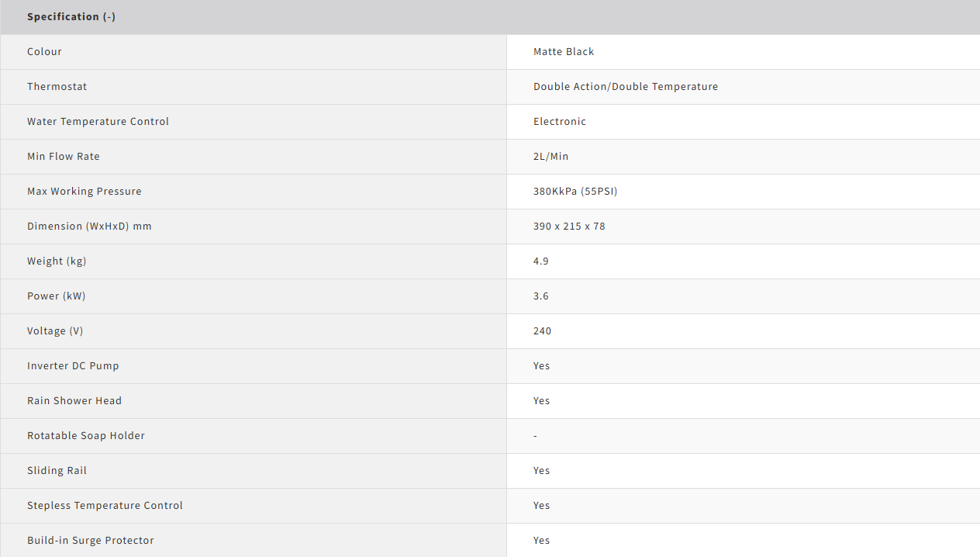This screenshot has height=557, width=980.
Task: Select Double Action/Double Temperature value text
Action: tap(625, 87)
